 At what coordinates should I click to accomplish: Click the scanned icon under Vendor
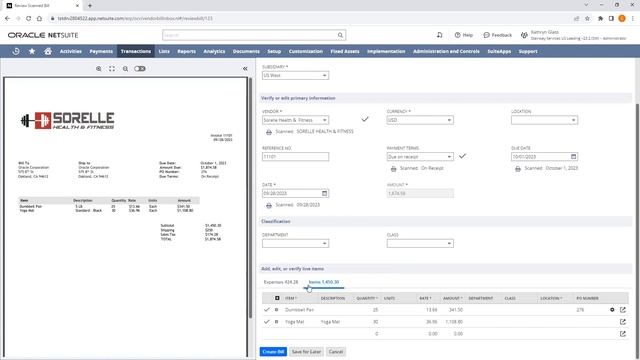pos(269,132)
